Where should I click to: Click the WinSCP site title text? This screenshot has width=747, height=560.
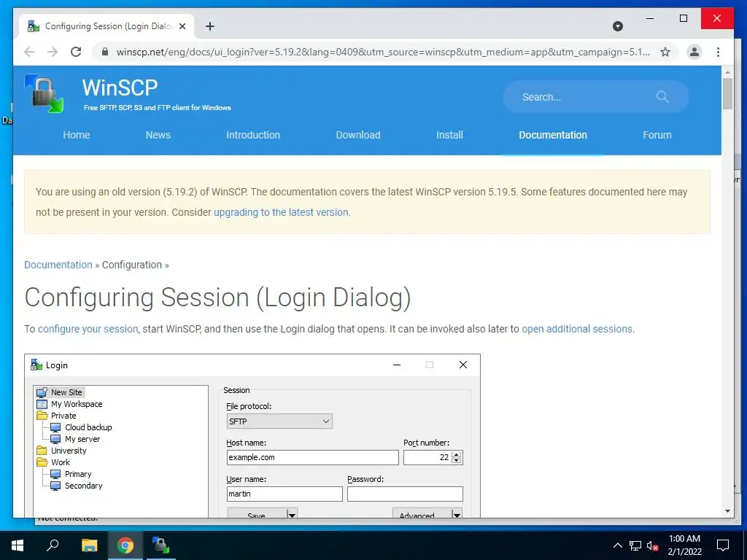pyautogui.click(x=120, y=87)
